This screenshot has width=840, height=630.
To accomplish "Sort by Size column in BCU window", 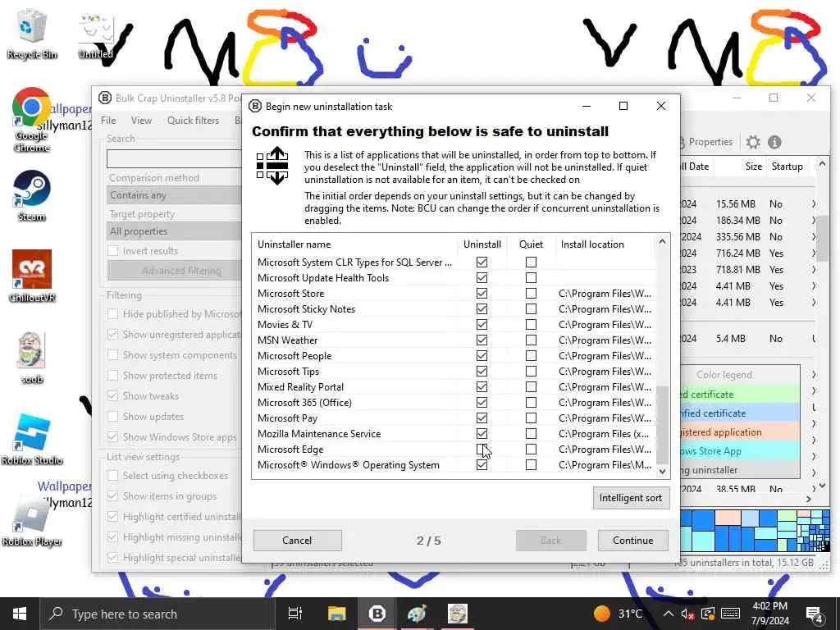I will point(753,167).
